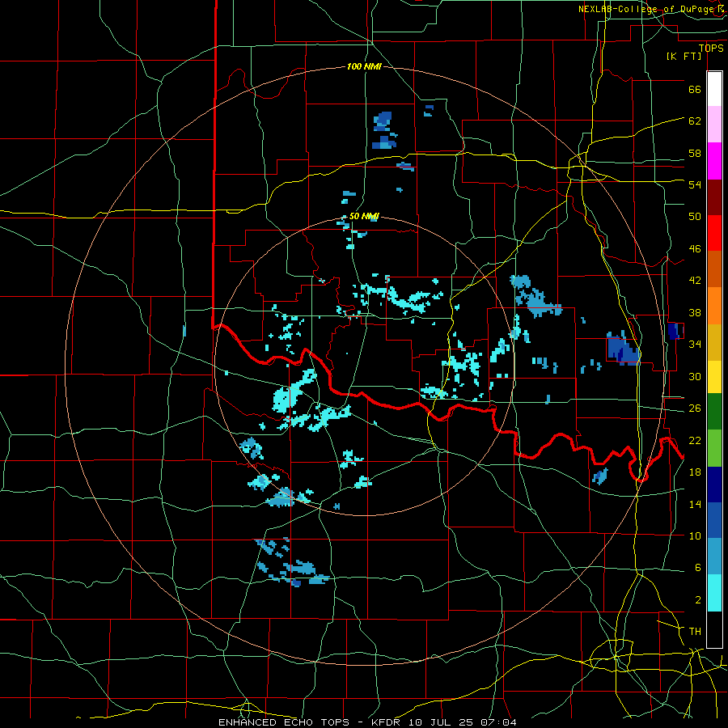Choose the bright yellow legend swatch
The image size is (728, 728).
pos(714,376)
